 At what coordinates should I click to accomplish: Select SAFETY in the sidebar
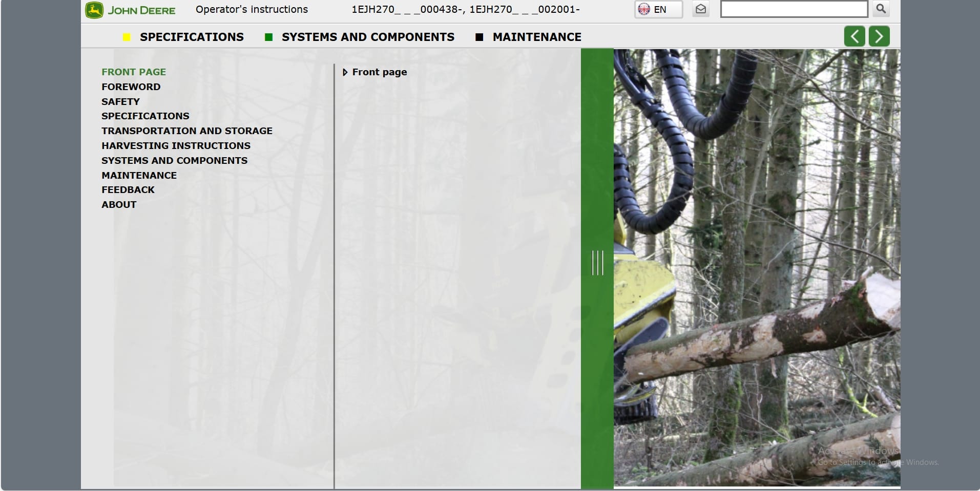point(120,101)
